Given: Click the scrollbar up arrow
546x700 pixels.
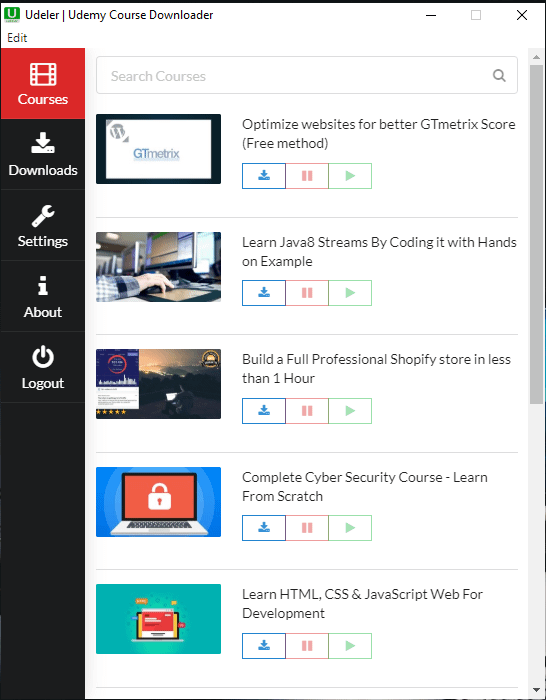Looking at the screenshot, I should pos(536,57).
